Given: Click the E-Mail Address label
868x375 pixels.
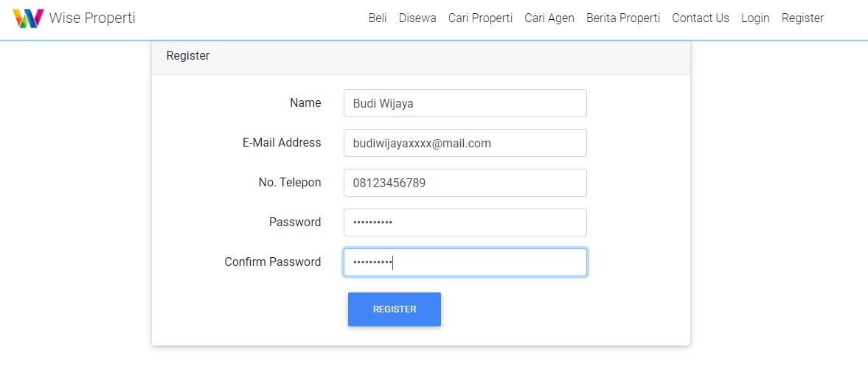Looking at the screenshot, I should pyautogui.click(x=282, y=143).
